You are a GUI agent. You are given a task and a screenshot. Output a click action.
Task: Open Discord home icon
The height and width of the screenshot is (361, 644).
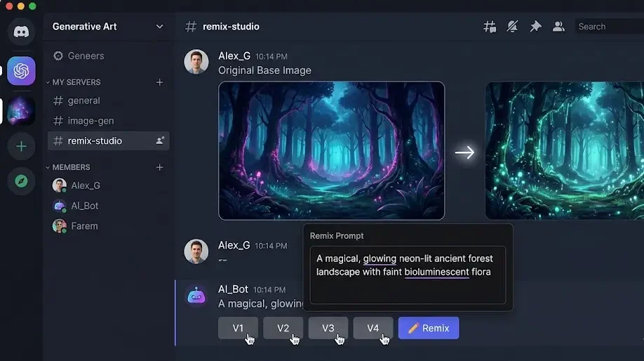(x=21, y=32)
